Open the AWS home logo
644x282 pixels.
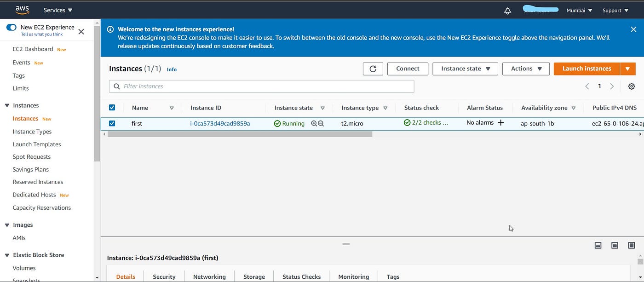pyautogui.click(x=22, y=10)
